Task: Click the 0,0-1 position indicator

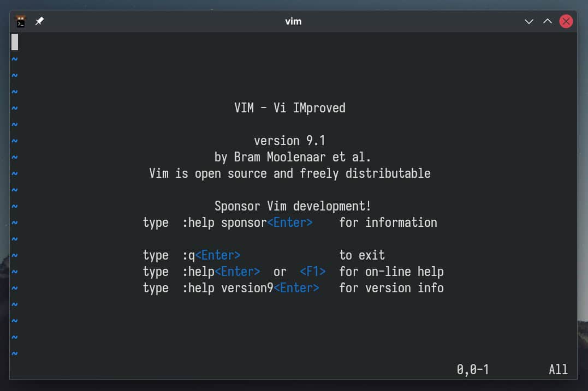Action: 473,370
